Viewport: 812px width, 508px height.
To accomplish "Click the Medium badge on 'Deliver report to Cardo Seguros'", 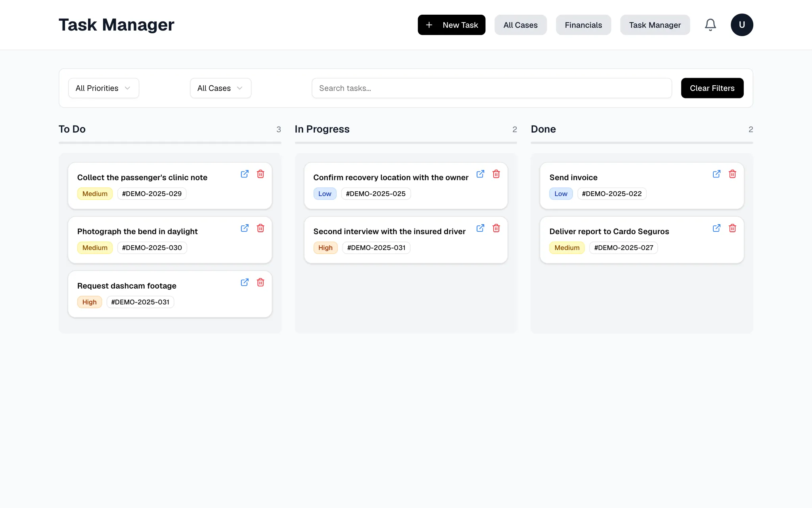I will pyautogui.click(x=567, y=248).
